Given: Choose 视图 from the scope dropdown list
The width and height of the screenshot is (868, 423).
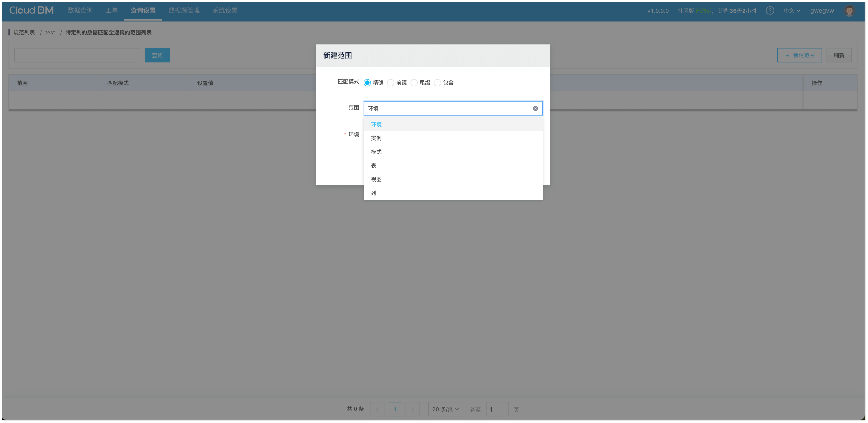Looking at the screenshot, I should (376, 179).
